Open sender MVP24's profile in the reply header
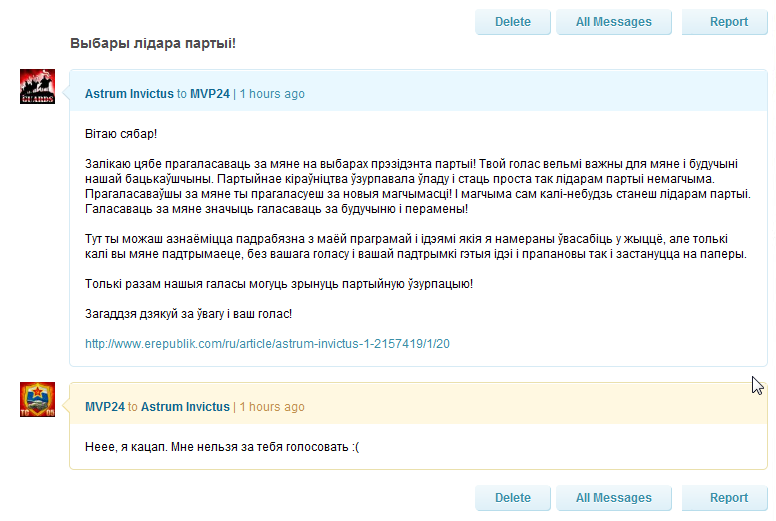 (105, 407)
